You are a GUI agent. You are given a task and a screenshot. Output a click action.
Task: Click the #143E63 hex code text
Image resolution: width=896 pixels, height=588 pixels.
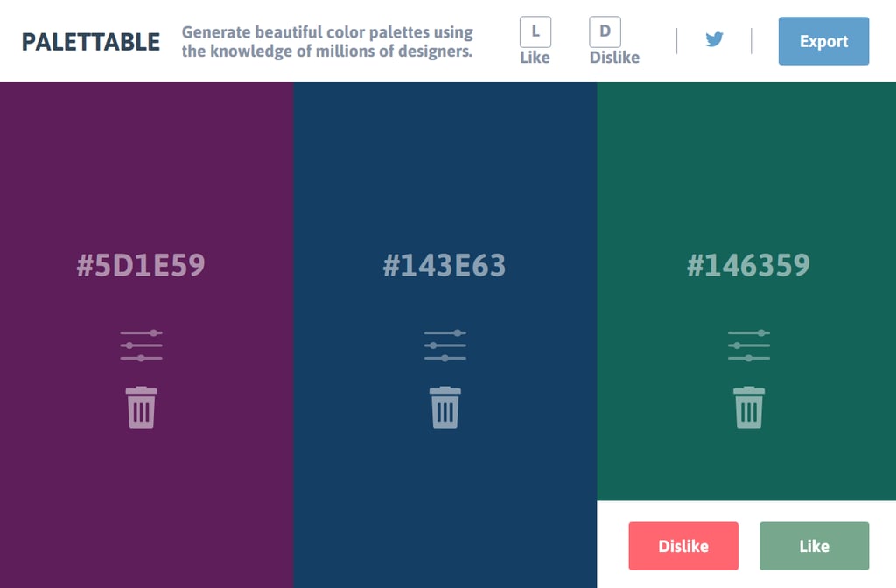444,266
